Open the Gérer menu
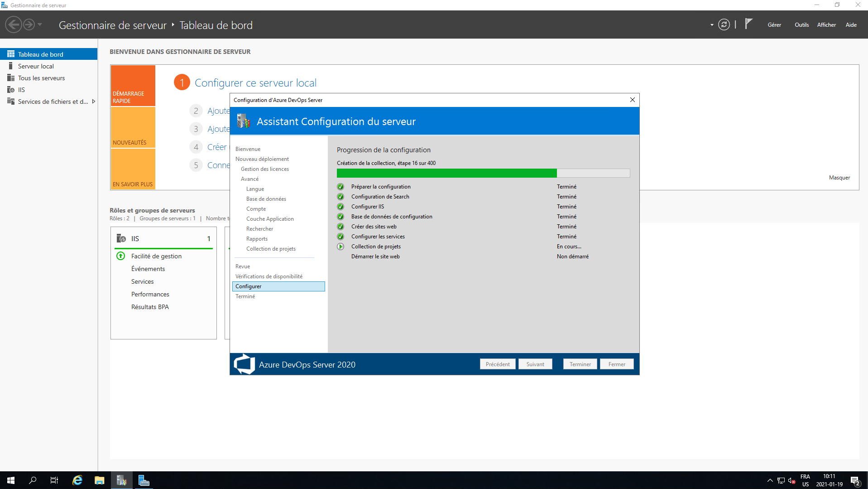868x489 pixels. pyautogui.click(x=774, y=25)
